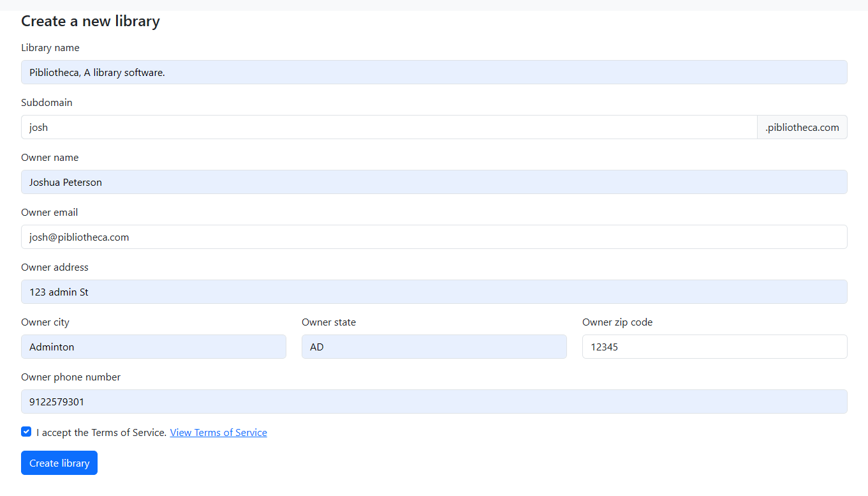Click the "Subdomain" field label

(47, 102)
